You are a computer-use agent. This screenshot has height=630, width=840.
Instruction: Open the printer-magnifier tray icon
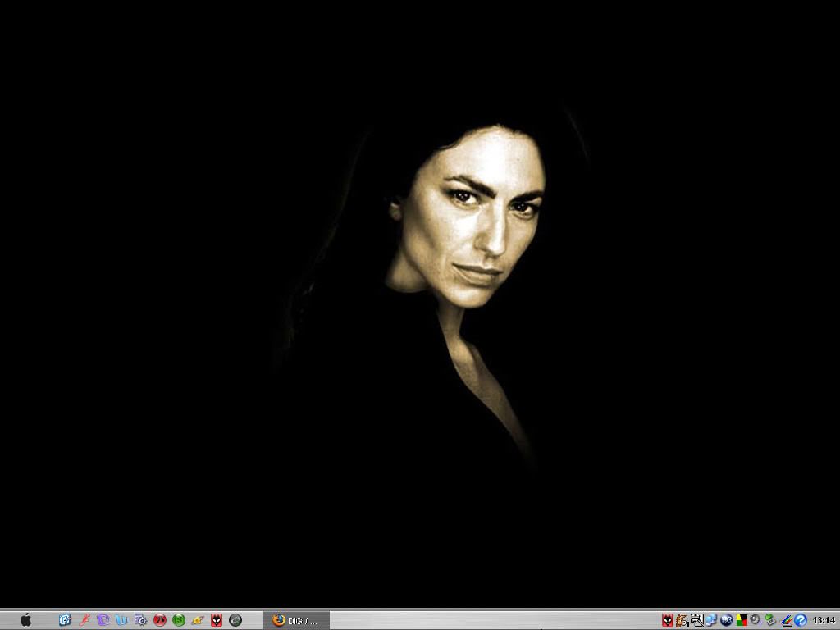coord(697,620)
